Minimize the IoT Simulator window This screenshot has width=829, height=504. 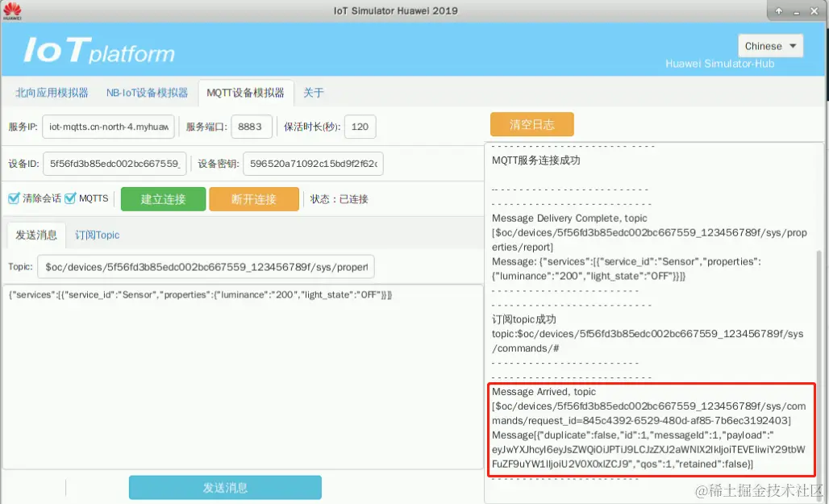(x=796, y=11)
